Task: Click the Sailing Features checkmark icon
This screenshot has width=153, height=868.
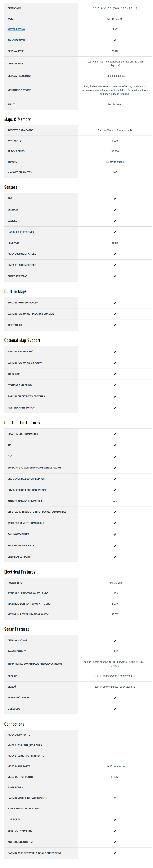Action: [115, 534]
